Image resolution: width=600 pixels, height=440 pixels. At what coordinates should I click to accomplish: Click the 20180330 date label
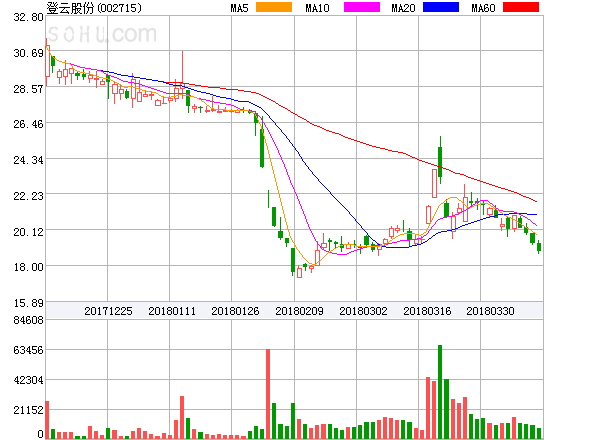(x=490, y=311)
